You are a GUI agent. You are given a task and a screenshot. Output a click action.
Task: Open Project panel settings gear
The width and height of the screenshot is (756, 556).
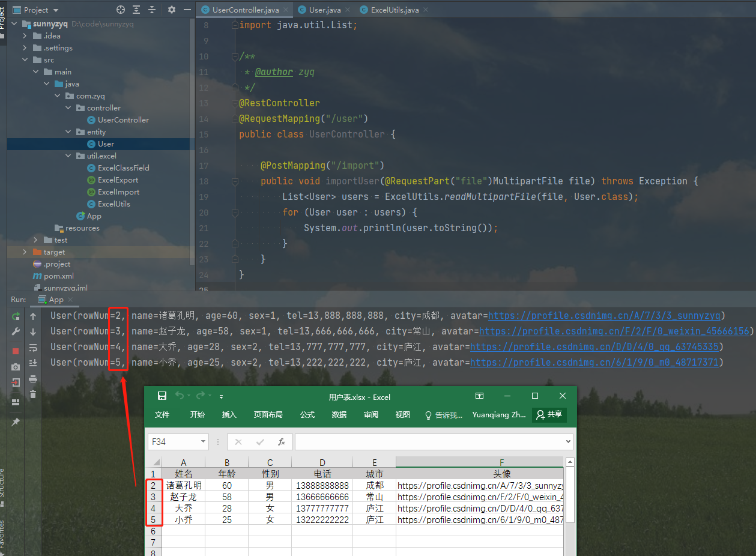172,10
